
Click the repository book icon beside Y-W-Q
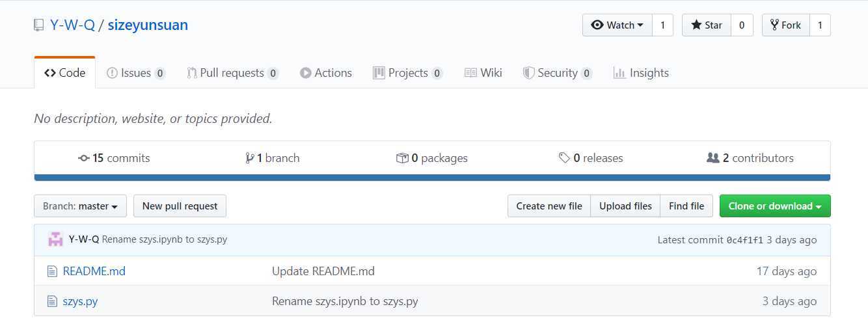pos(39,25)
